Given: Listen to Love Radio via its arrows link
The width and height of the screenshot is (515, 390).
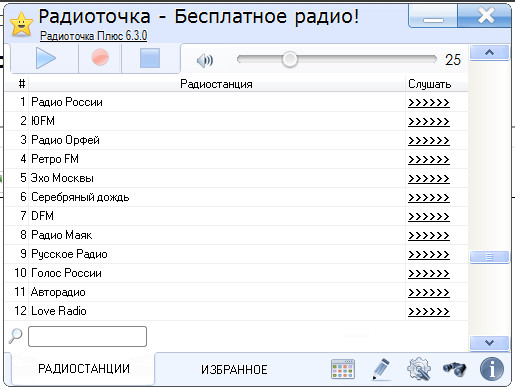Looking at the screenshot, I should click(429, 311).
